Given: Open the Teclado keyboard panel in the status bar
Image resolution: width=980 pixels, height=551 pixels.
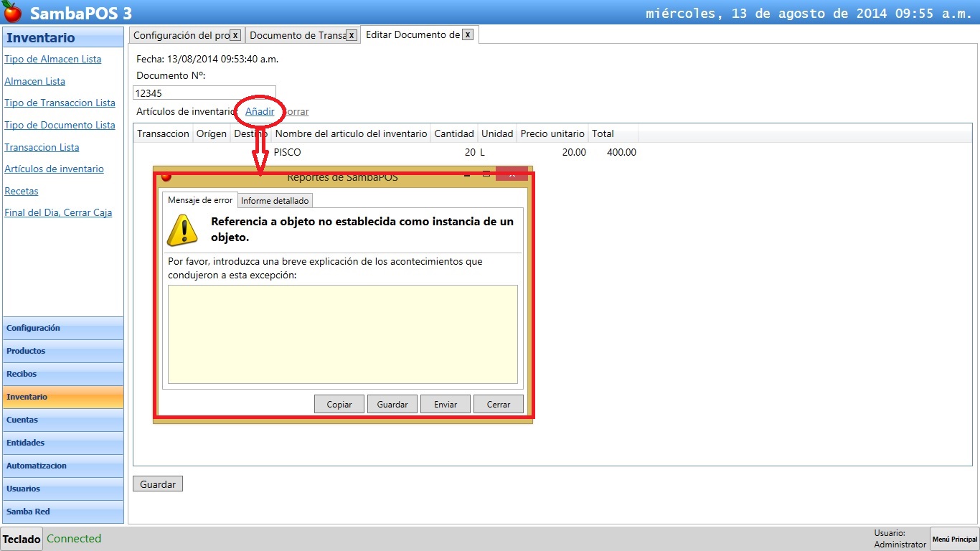Looking at the screenshot, I should (21, 539).
